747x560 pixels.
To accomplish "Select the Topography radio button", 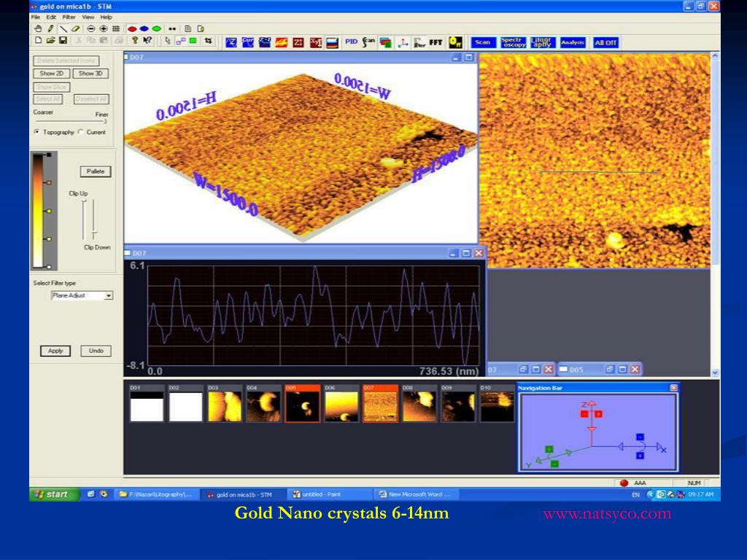I will (37, 132).
